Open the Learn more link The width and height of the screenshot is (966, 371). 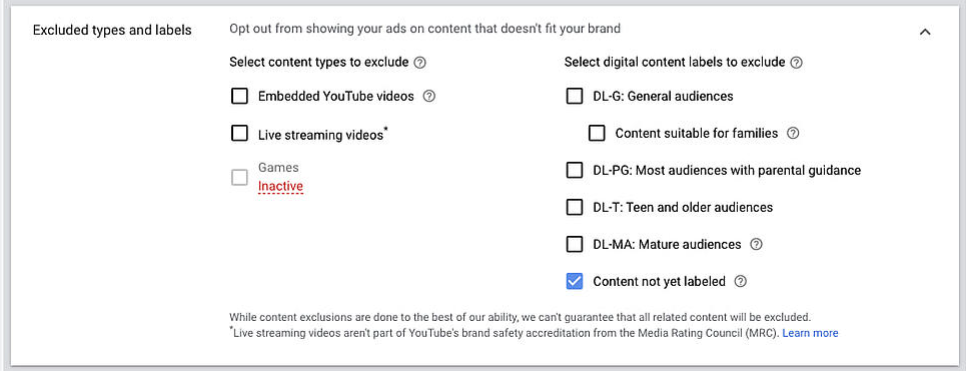coord(810,333)
